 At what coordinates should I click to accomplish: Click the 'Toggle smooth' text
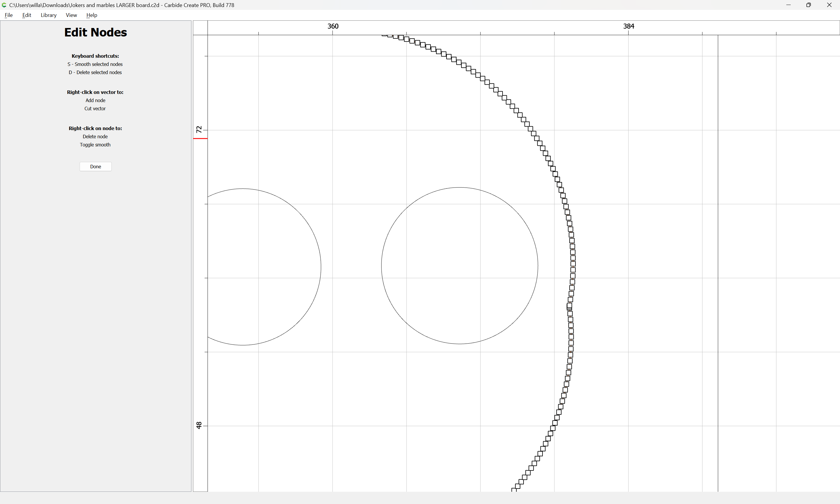click(x=95, y=145)
